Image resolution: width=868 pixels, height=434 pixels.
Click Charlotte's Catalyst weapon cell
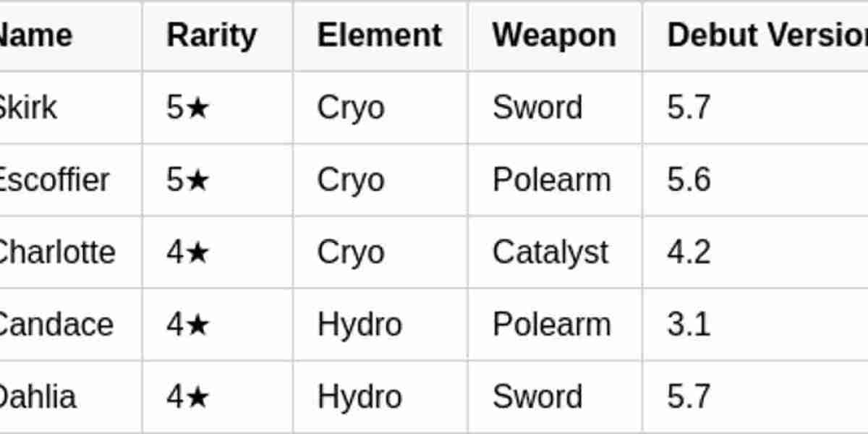550,252
